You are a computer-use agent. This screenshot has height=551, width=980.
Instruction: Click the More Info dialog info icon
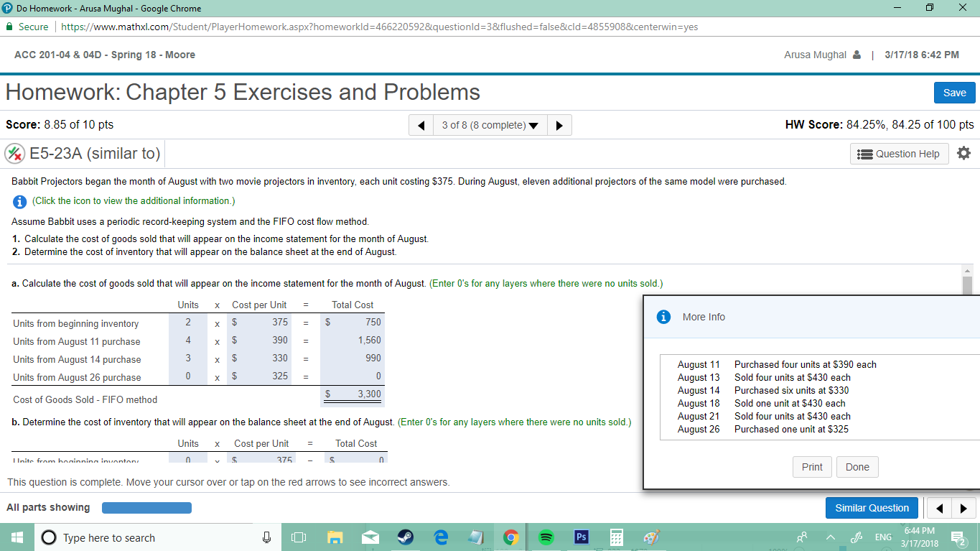pos(665,317)
